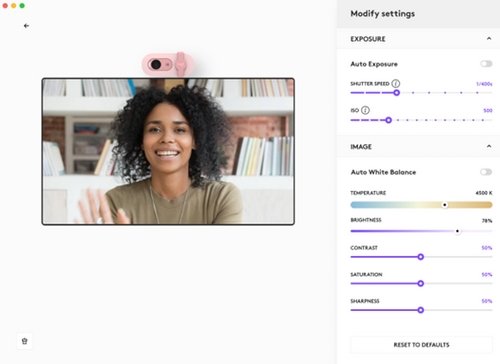Toggle the Auto White Balance switch
The image size is (500, 364).
coord(486,172)
